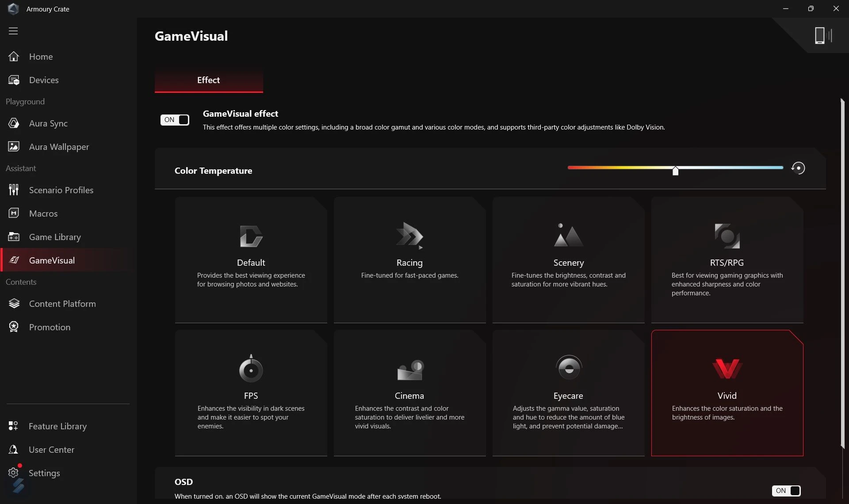Open User Center
The width and height of the screenshot is (849, 504).
pyautogui.click(x=69, y=450)
